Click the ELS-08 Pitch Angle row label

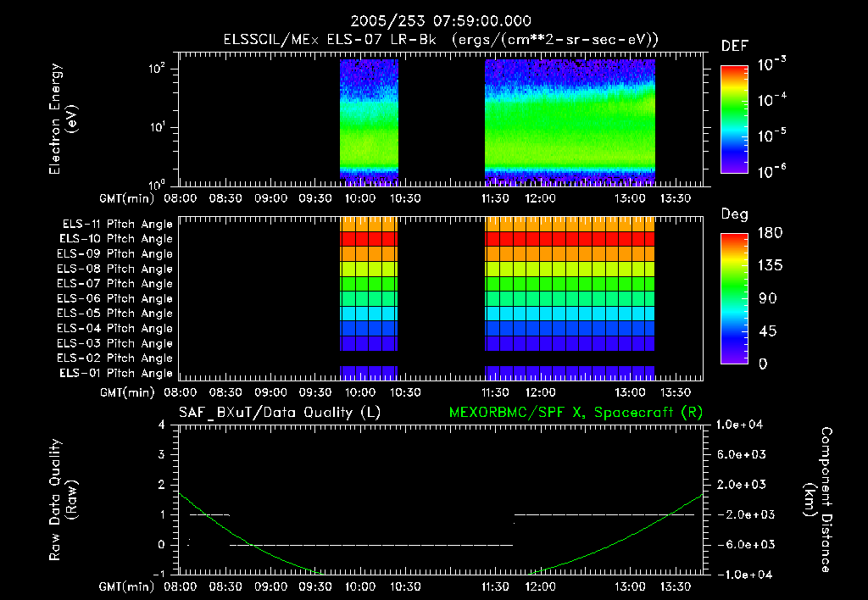pyautogui.click(x=115, y=269)
